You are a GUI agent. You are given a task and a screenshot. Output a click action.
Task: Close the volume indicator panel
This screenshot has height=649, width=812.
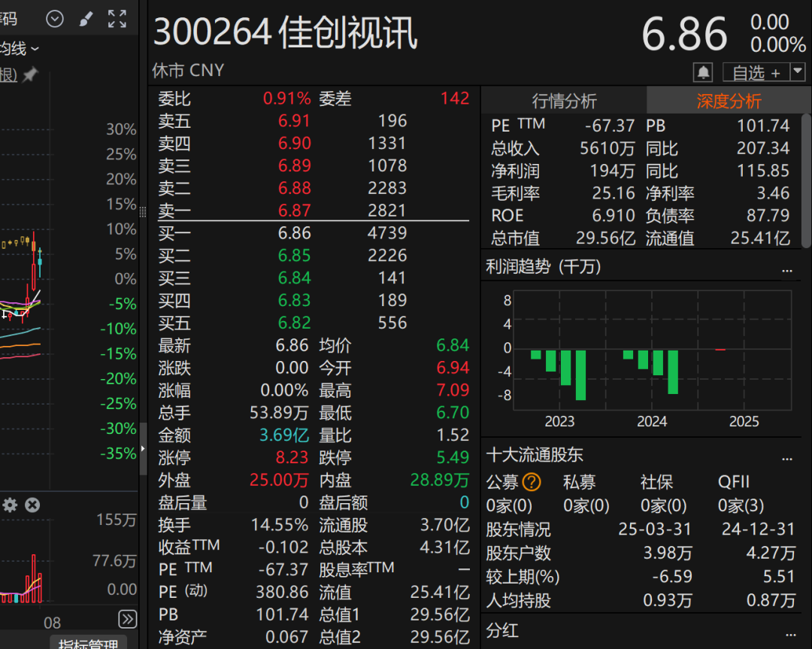(32, 505)
